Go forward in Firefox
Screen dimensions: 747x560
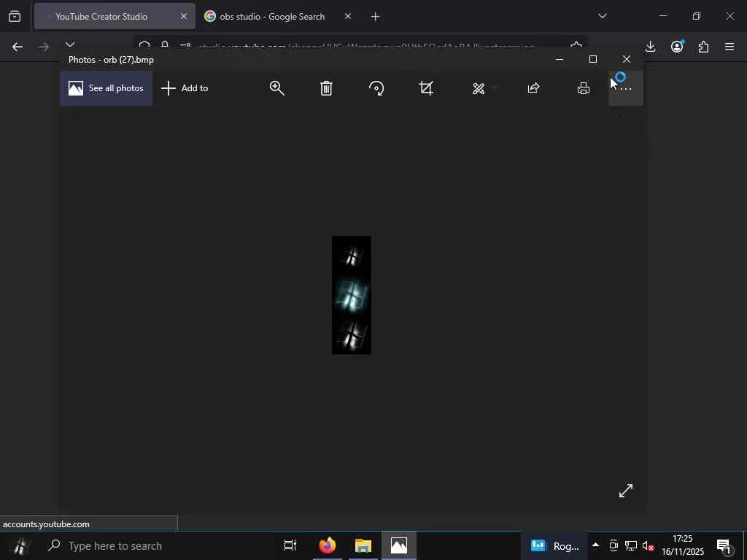(x=43, y=47)
